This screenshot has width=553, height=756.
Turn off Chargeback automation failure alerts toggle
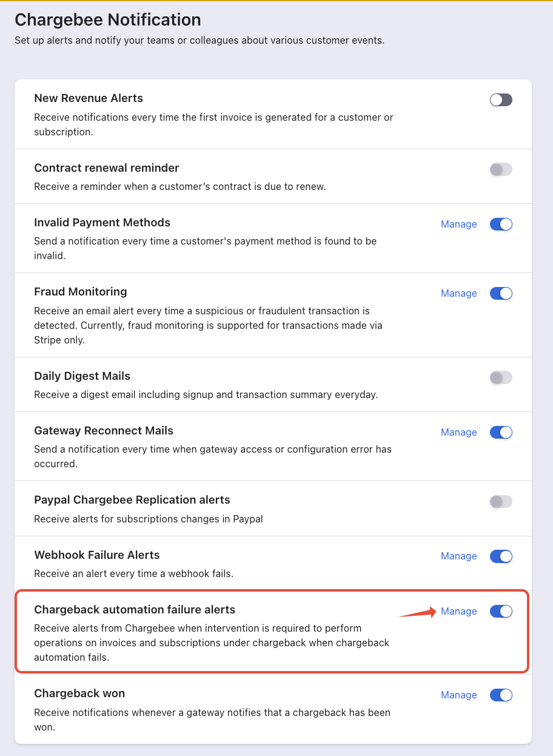tap(501, 612)
